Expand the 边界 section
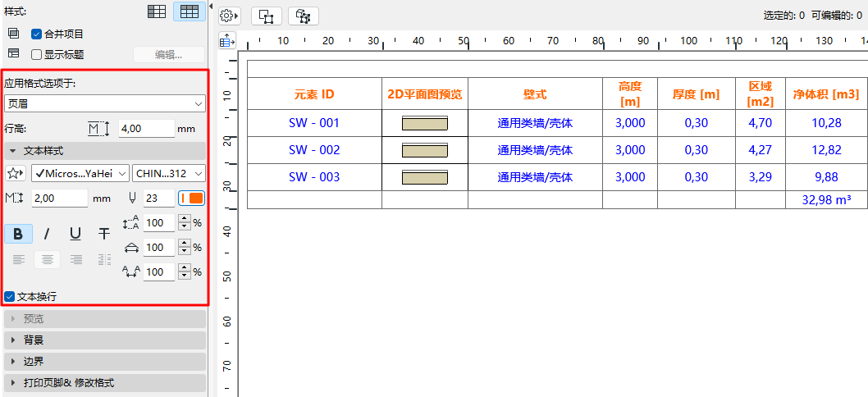This screenshot has height=397, width=868. pos(105,362)
